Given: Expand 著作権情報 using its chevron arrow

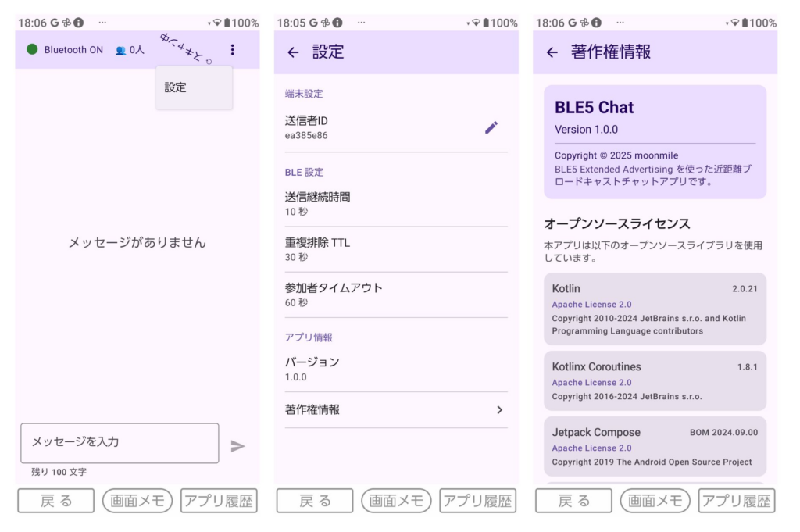Looking at the screenshot, I should click(x=499, y=410).
